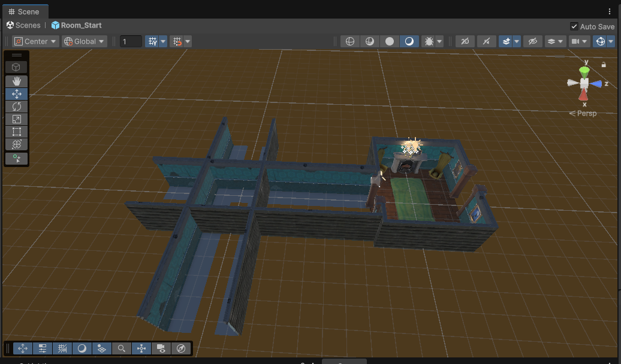Click the Scenes breadcrumb link
This screenshot has height=364, width=621.
(23, 25)
